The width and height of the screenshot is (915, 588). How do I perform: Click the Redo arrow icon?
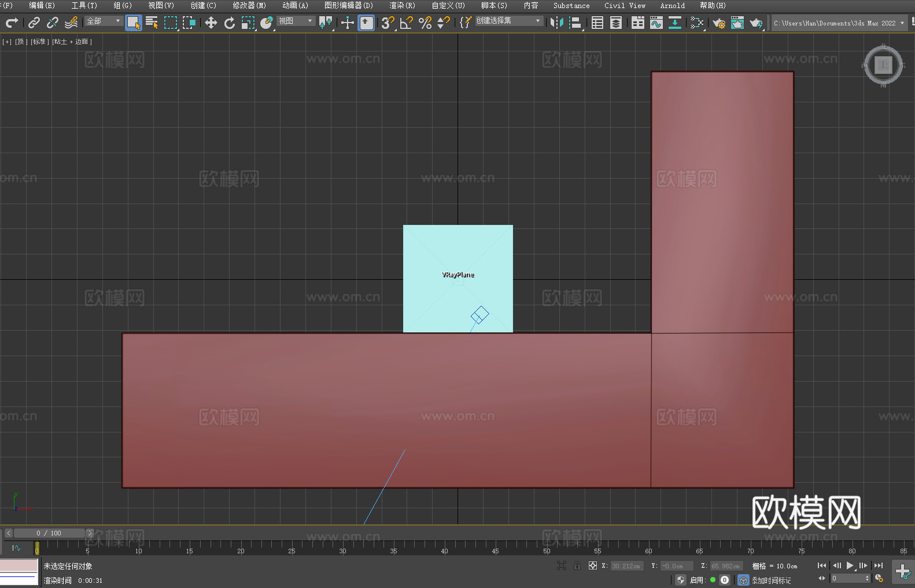[12, 23]
